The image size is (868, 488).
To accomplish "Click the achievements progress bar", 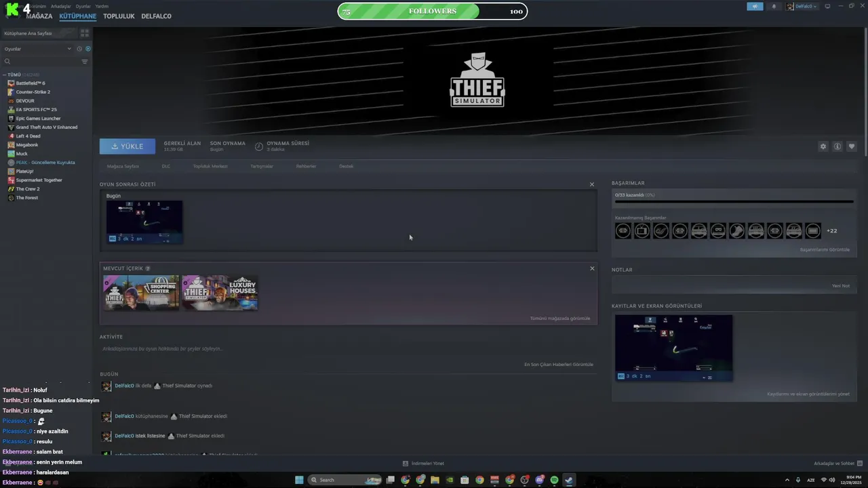I will coord(734,201).
